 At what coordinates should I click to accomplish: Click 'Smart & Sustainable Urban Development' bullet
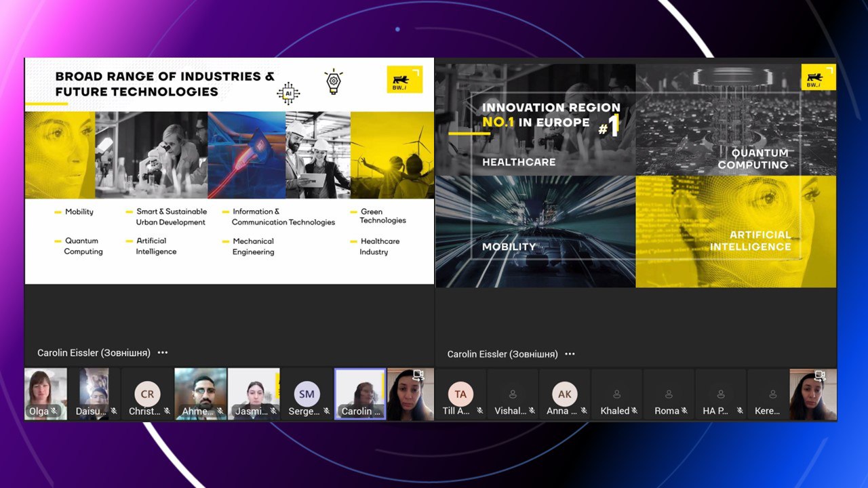[x=171, y=217]
